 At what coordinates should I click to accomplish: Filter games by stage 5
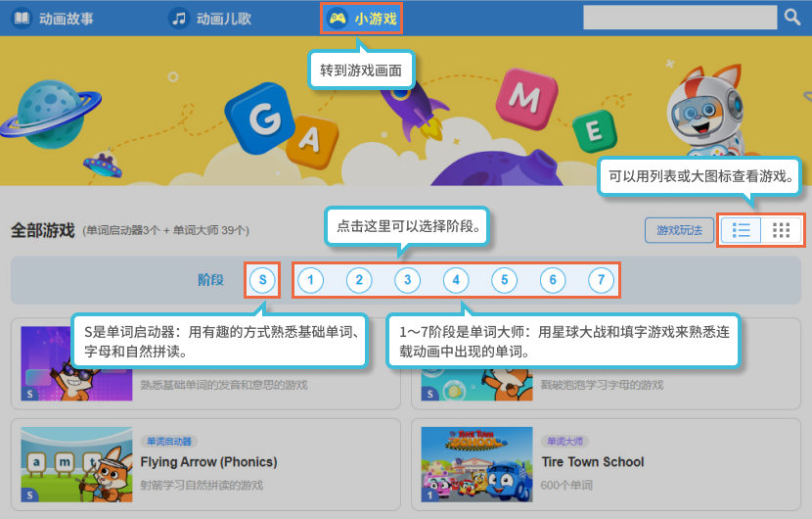504,281
